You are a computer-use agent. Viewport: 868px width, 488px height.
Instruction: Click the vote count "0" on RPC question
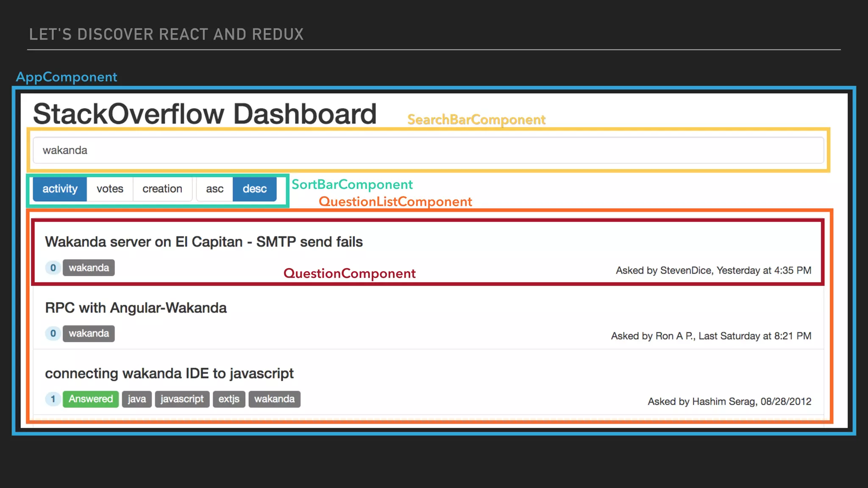tap(53, 333)
